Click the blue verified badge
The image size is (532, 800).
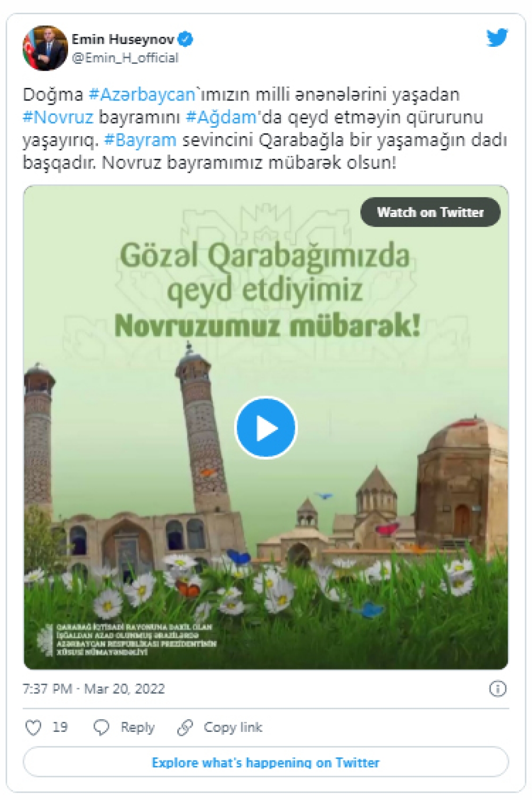[185, 39]
